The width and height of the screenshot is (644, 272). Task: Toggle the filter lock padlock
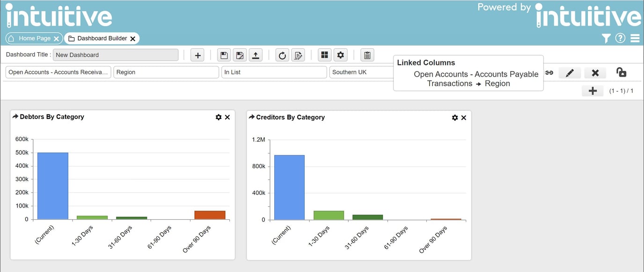tap(621, 72)
